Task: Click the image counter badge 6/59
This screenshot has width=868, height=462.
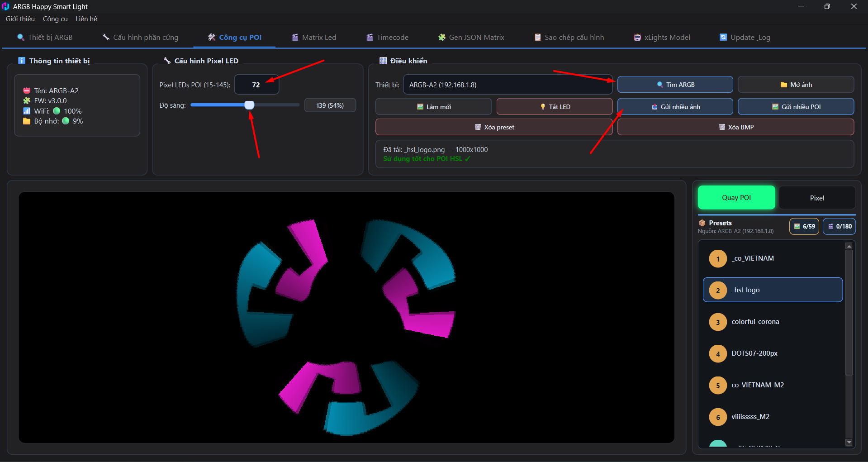Action: pos(804,226)
